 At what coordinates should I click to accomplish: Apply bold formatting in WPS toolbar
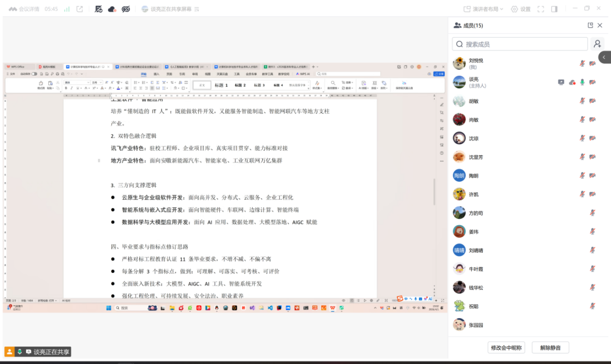click(x=66, y=88)
